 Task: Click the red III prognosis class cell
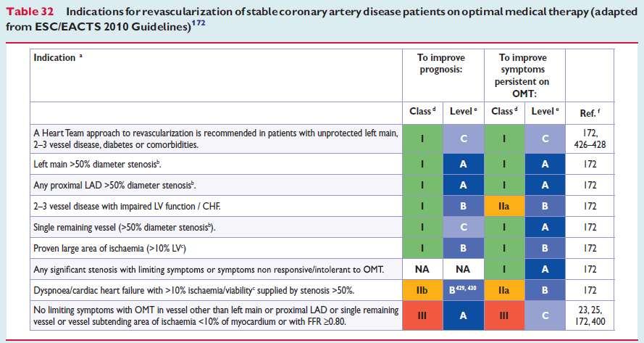[422, 315]
